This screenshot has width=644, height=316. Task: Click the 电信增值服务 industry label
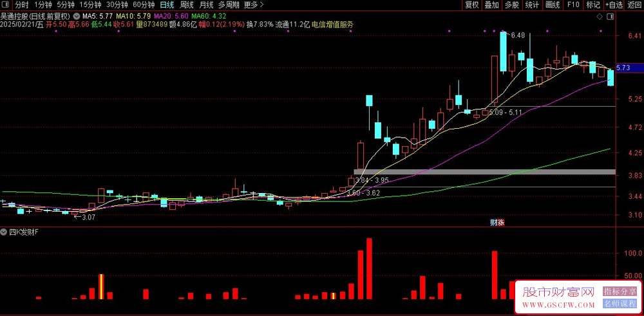332,24
